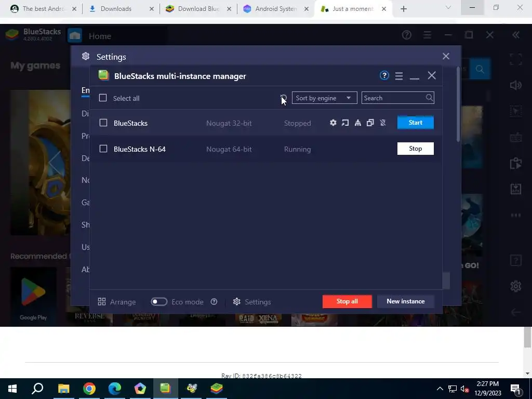Run disk cleanup for BlueStacks instance
The width and height of the screenshot is (532, 399).
[x=357, y=123]
